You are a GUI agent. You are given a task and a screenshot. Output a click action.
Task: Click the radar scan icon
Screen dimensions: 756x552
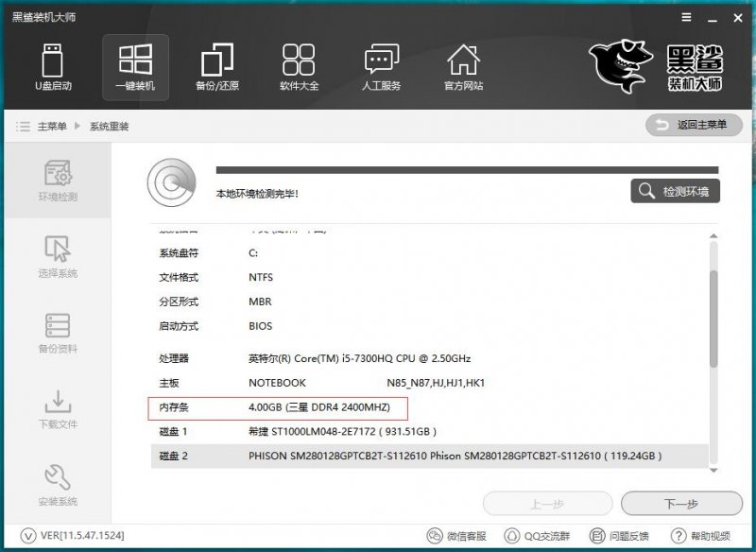(x=172, y=182)
